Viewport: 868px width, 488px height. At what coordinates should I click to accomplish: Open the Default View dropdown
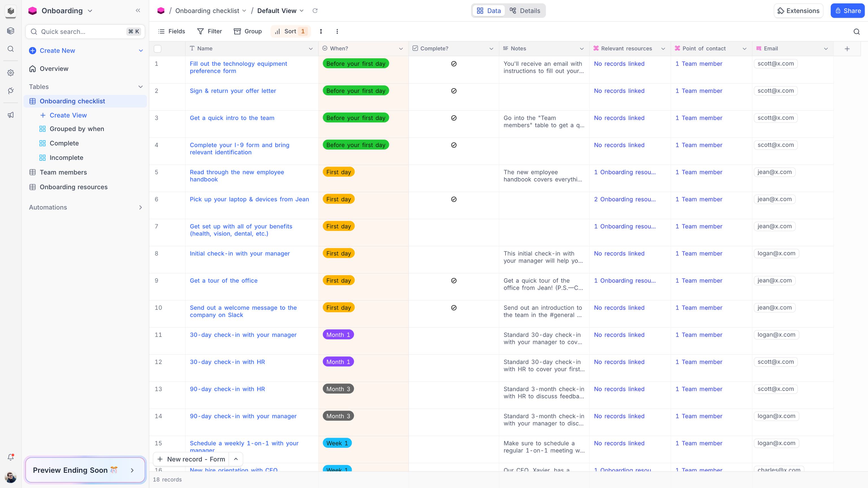[301, 11]
